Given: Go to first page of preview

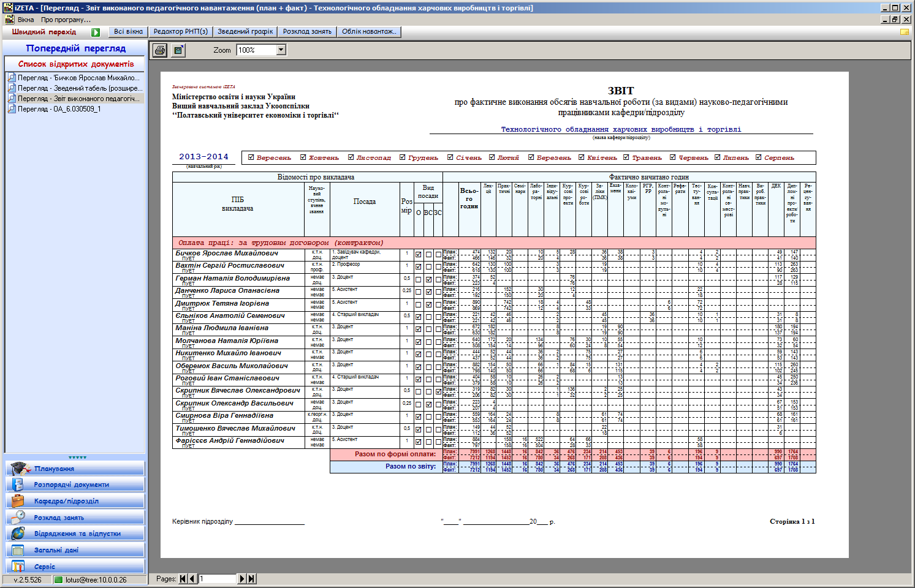Looking at the screenshot, I should click(183, 579).
